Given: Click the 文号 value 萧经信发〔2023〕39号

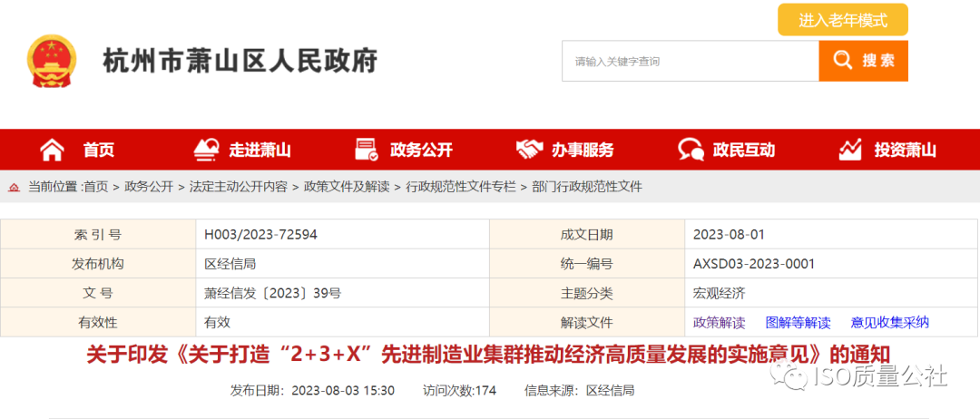Looking at the screenshot, I should 272,294.
